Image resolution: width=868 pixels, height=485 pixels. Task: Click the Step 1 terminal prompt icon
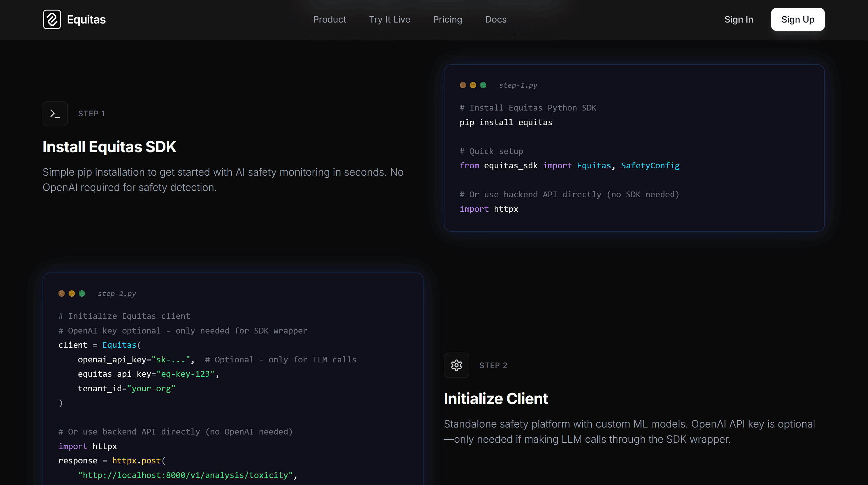55,114
